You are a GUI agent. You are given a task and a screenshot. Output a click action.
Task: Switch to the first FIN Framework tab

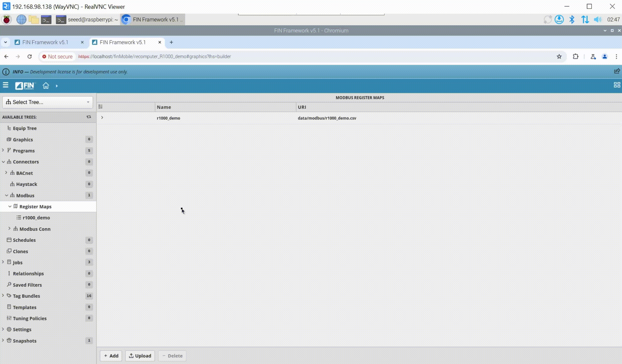(45, 42)
